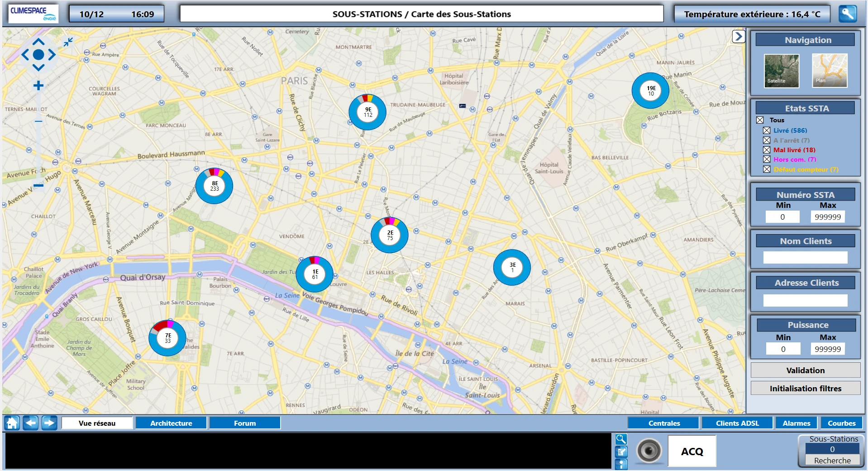Click the back navigation arrow at bottom left
The height and width of the screenshot is (471, 868).
point(30,423)
